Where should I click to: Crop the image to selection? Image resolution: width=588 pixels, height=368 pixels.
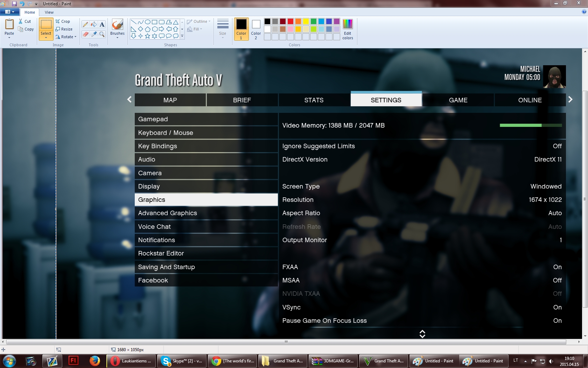(63, 21)
